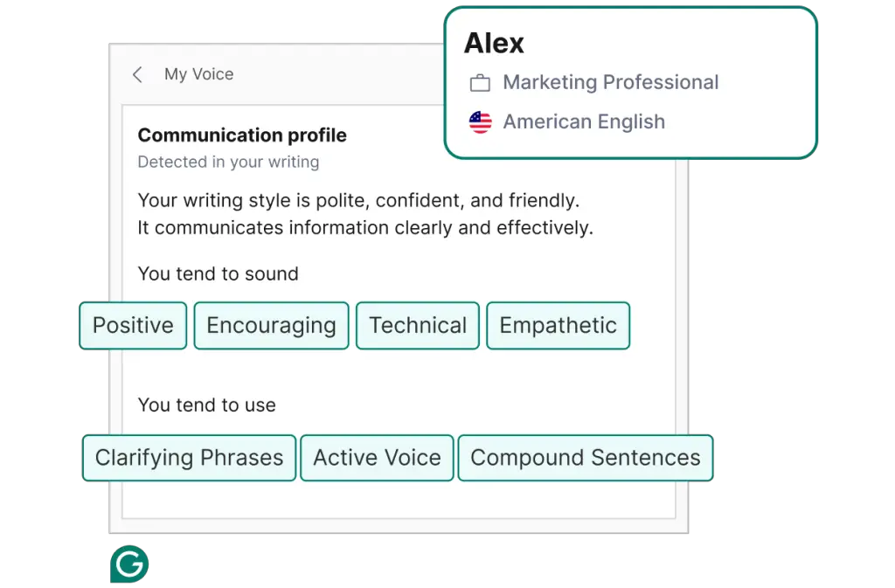Toggle the Encouraging tone tag
Viewport: 895px width, 588px height.
(x=271, y=326)
